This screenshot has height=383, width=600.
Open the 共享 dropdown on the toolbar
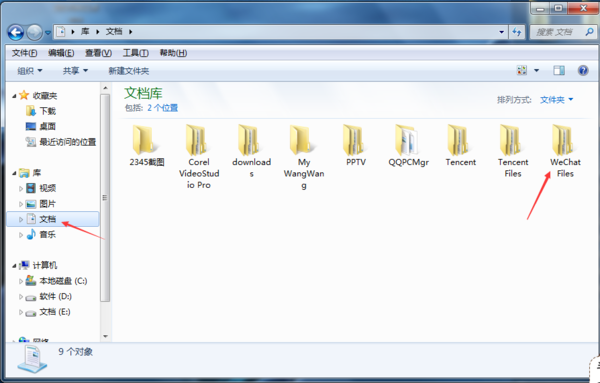click(x=75, y=71)
